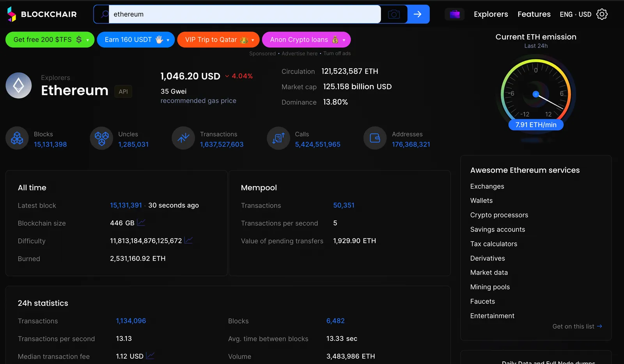This screenshot has width=624, height=364.
Task: Open Tax calculators category
Action: (494, 244)
